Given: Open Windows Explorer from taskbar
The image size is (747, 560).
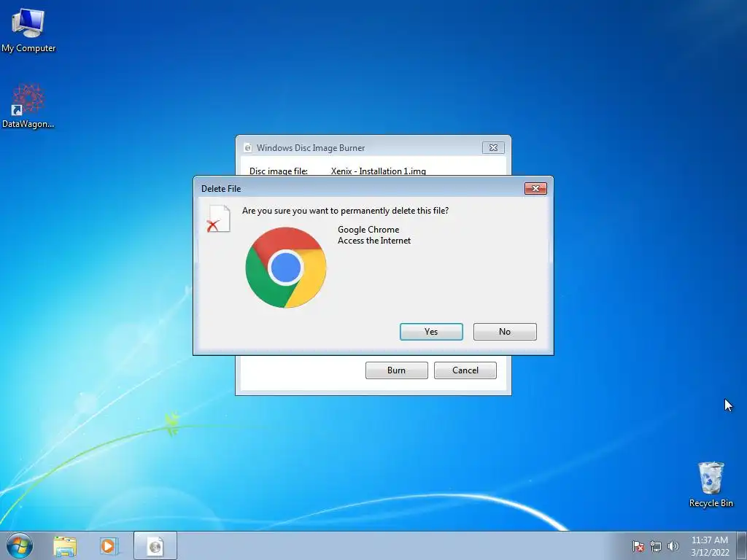Looking at the screenshot, I should [x=65, y=545].
